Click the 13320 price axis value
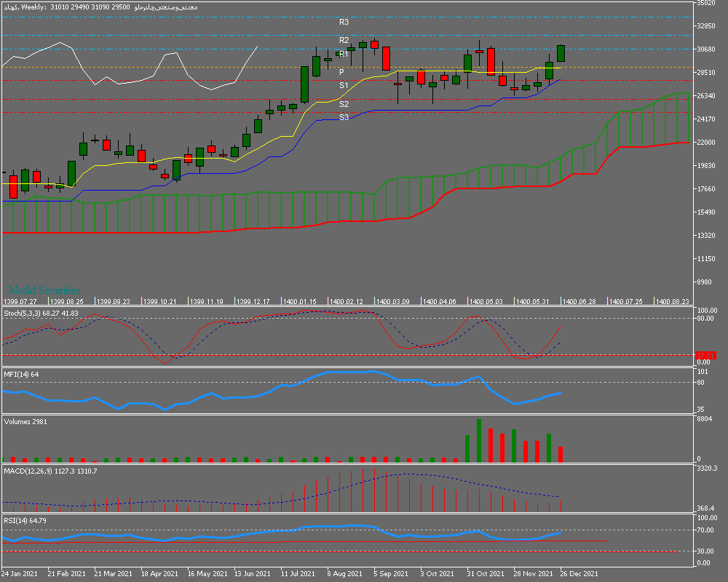The width and height of the screenshot is (728, 582). click(705, 235)
